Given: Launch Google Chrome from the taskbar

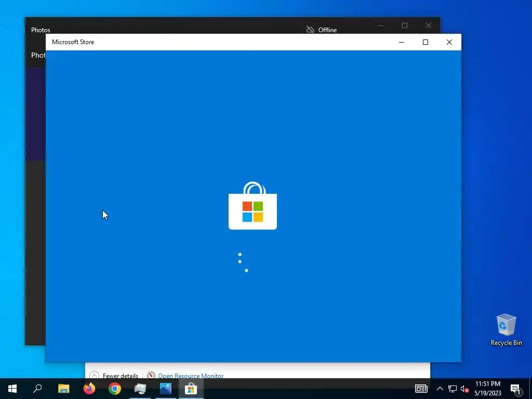Looking at the screenshot, I should [115, 389].
